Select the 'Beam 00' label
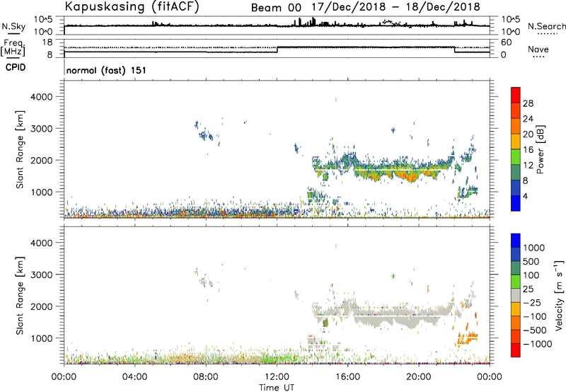 pos(276,8)
